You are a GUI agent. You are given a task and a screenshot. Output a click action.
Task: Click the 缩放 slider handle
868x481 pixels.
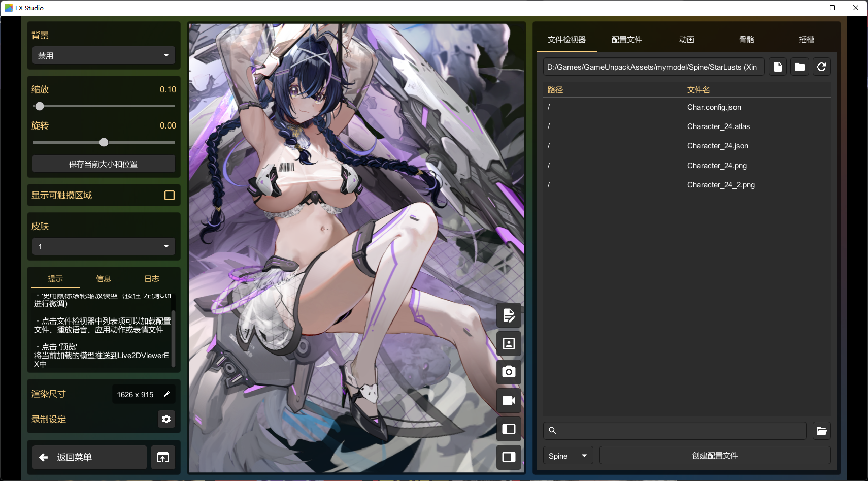click(x=40, y=106)
